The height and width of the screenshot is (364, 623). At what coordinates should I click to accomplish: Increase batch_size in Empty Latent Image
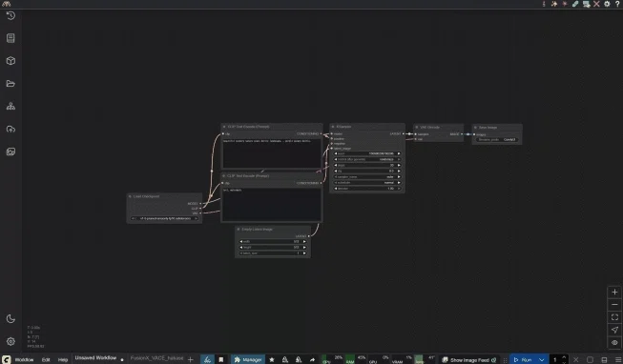[304, 253]
